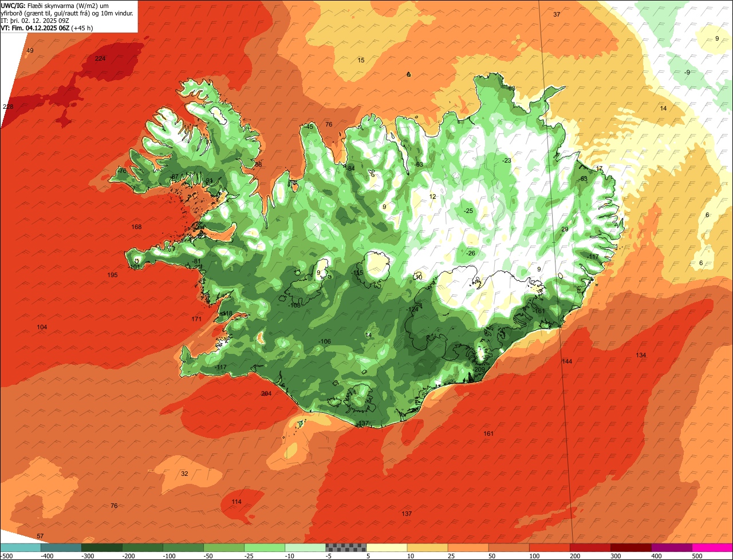This screenshot has height=560, width=733.
Task: Select the '-108' value in west Iceland
Action: [x=294, y=305]
